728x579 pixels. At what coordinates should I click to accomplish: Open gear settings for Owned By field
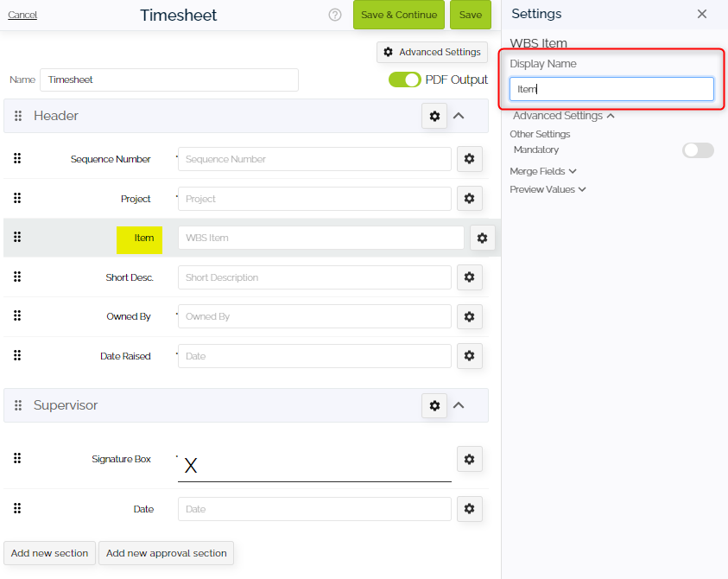(x=470, y=316)
